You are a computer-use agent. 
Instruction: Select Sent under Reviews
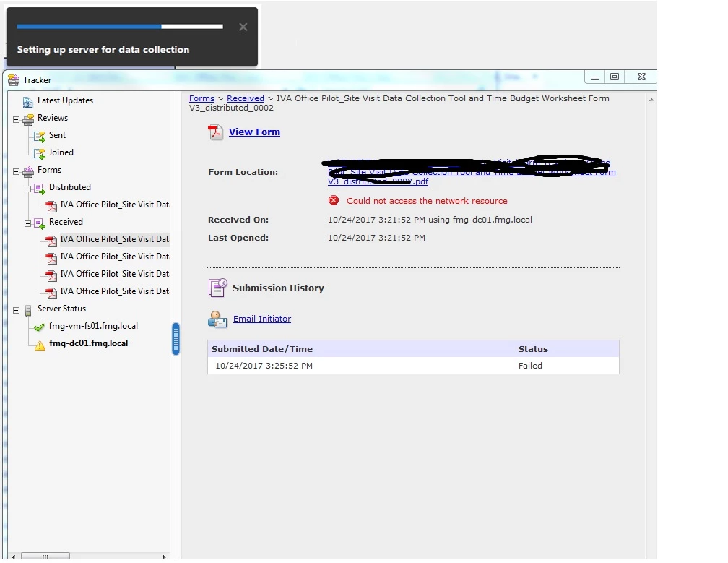click(57, 135)
